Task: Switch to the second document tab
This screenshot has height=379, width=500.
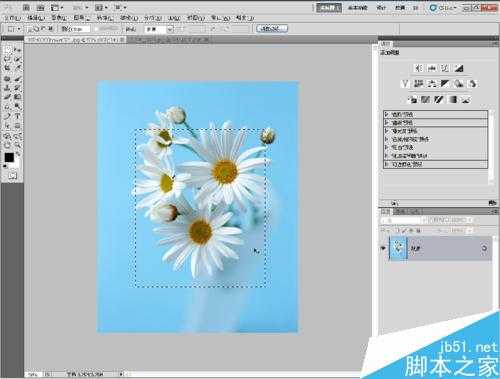Action: point(169,40)
